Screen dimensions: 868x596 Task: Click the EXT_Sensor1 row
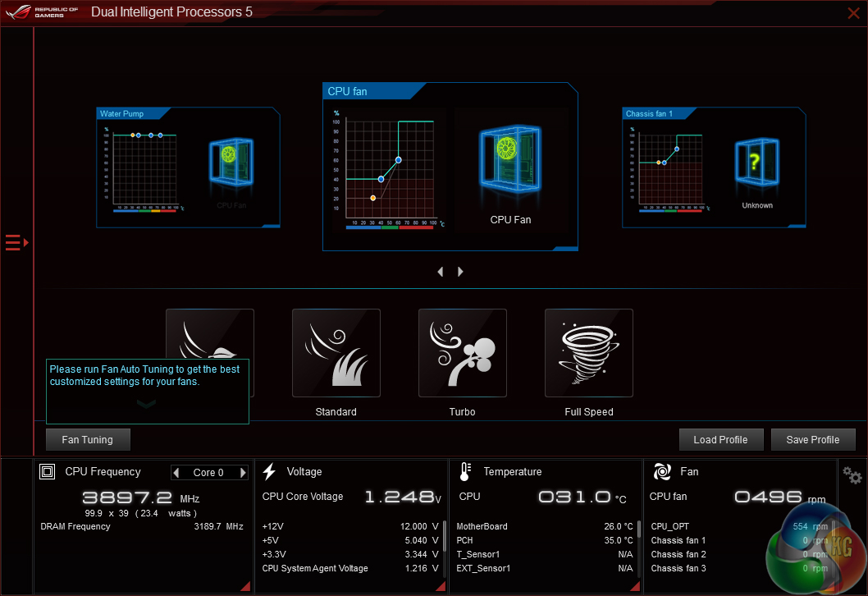pos(545,568)
